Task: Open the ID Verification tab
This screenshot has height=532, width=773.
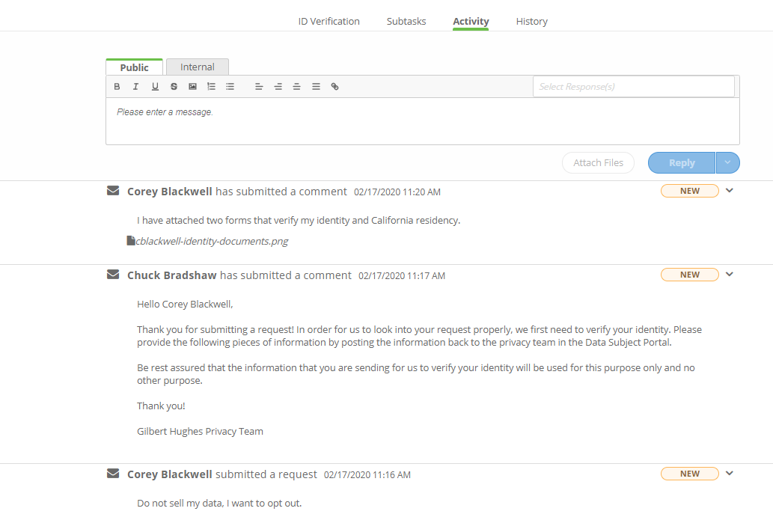Action: (329, 21)
